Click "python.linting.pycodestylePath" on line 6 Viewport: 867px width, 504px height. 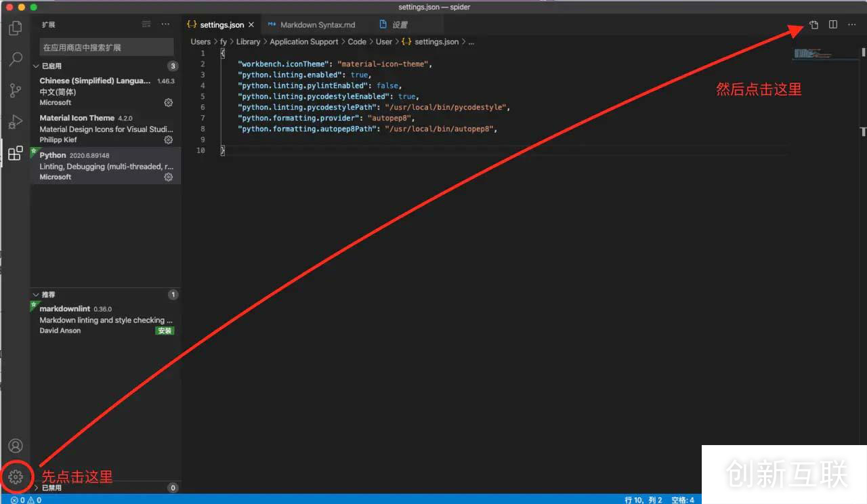click(307, 107)
